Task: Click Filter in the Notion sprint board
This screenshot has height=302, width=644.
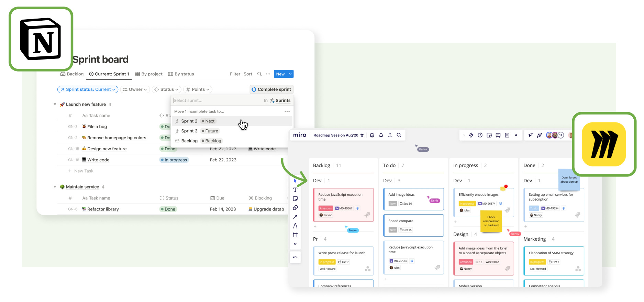Action: (235, 74)
